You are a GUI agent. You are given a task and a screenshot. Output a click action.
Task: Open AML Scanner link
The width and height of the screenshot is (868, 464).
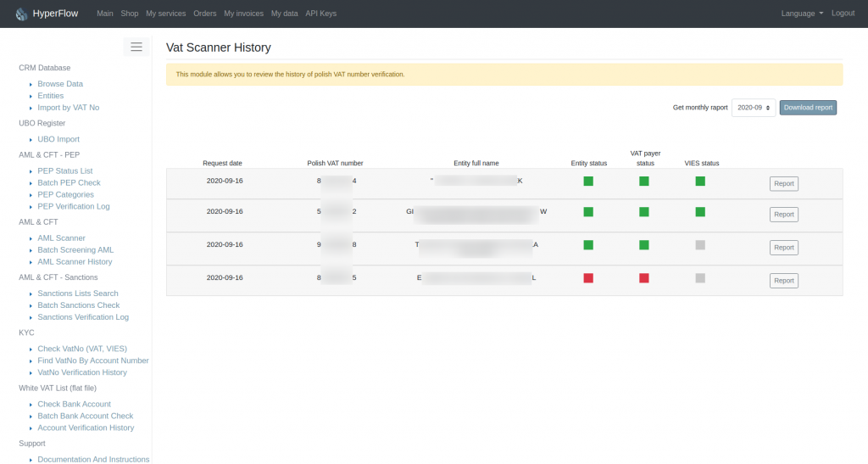pos(61,238)
